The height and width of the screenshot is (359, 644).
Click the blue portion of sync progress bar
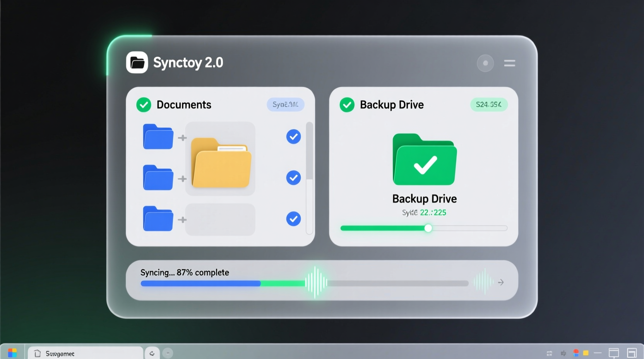[200, 284]
